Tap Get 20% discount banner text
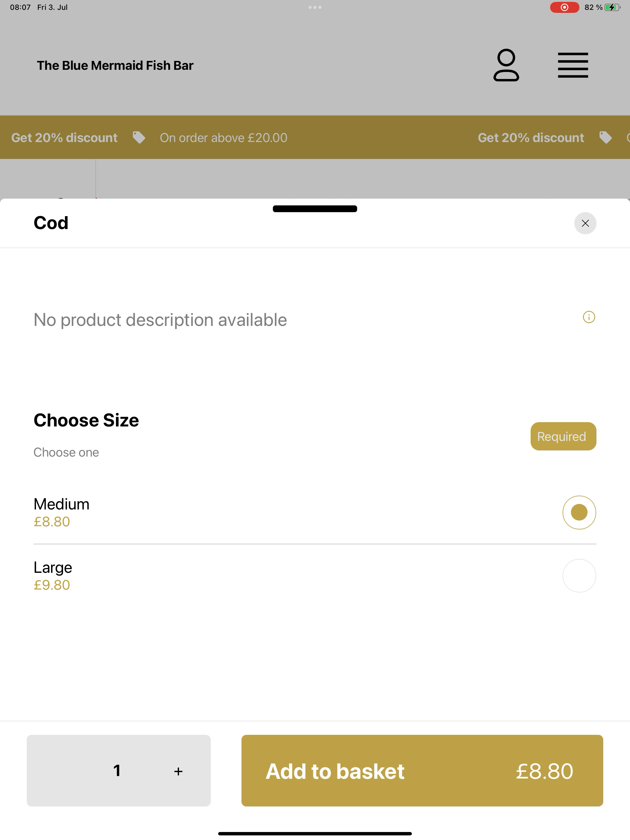The image size is (630, 840). [64, 137]
